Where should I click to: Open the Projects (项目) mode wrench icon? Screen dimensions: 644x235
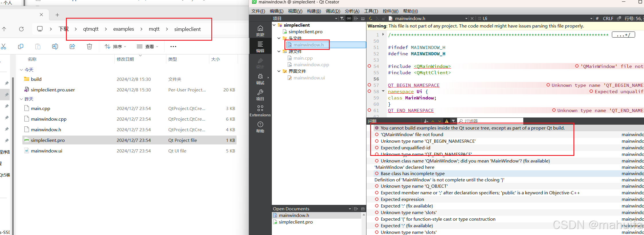coord(260,95)
